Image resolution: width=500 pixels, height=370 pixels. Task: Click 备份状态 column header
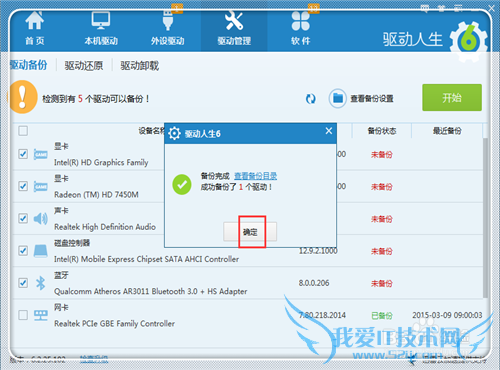pos(382,131)
